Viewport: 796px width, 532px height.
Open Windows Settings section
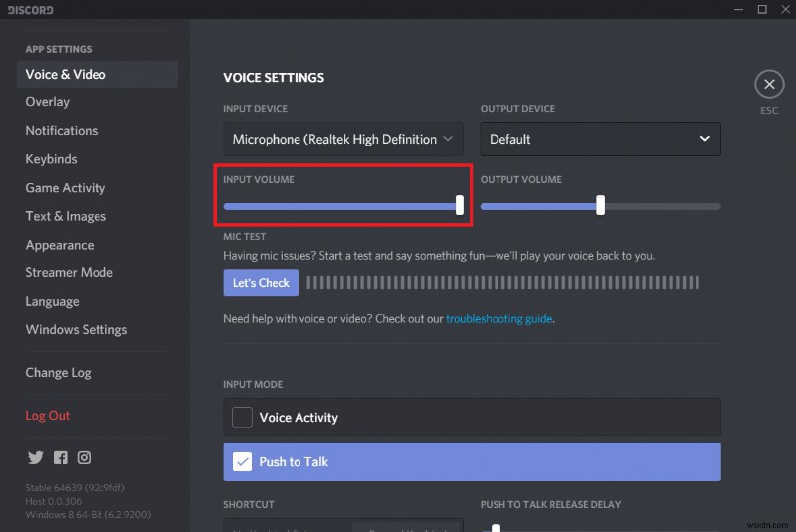pos(77,330)
